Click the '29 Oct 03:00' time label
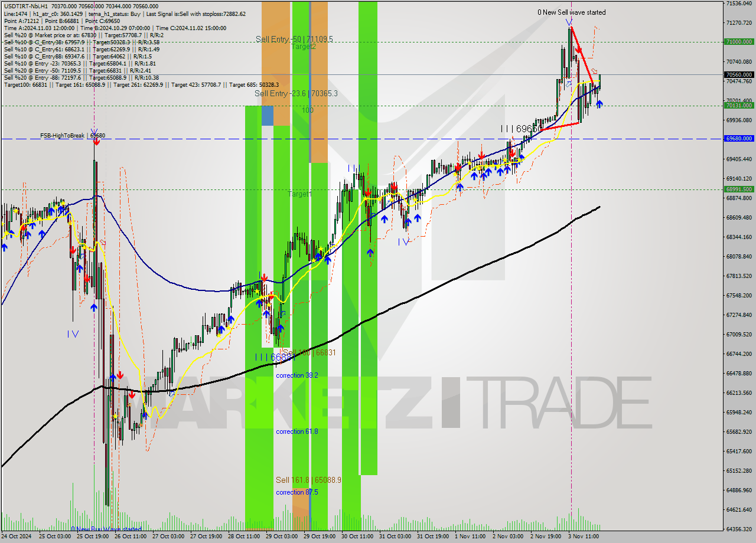 (x=282, y=537)
